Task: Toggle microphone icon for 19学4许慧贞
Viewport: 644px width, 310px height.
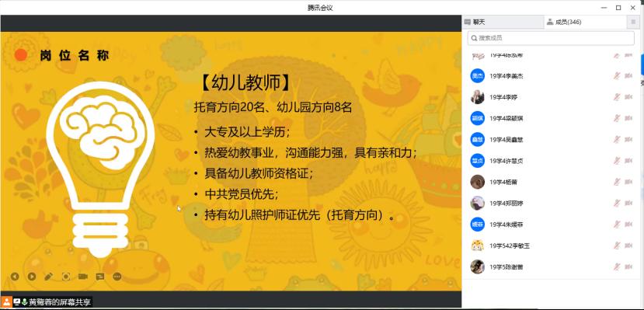Action: click(617, 161)
